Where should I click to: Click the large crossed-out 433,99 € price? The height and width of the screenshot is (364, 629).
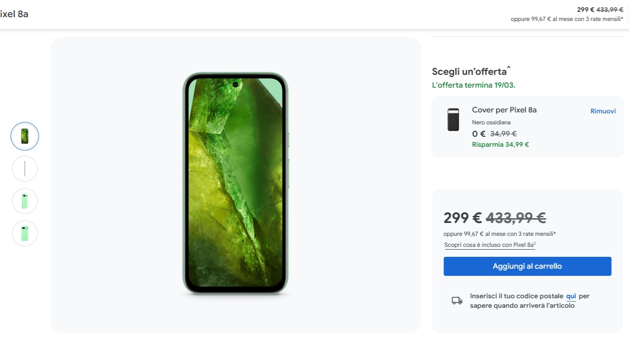516,218
